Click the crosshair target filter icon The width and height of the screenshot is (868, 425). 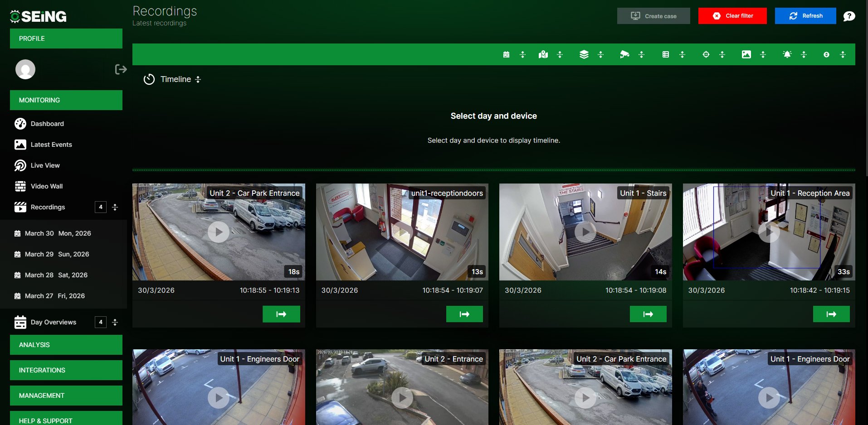(x=706, y=55)
